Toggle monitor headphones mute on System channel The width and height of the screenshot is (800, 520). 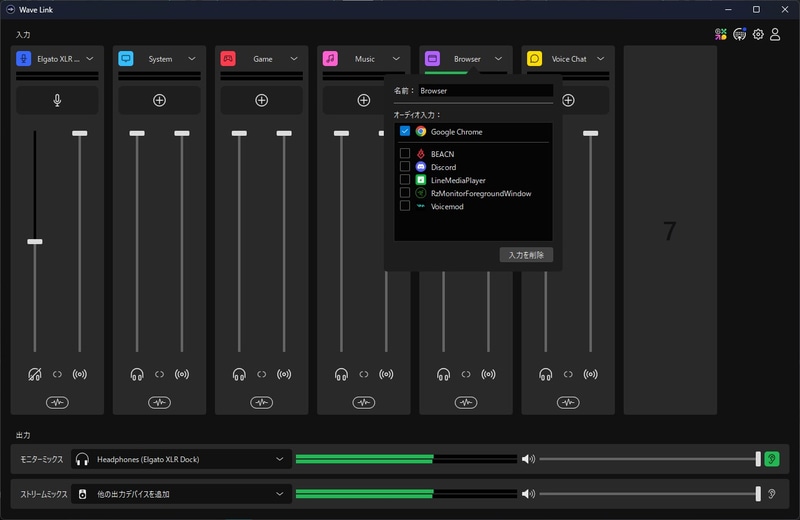coord(137,375)
